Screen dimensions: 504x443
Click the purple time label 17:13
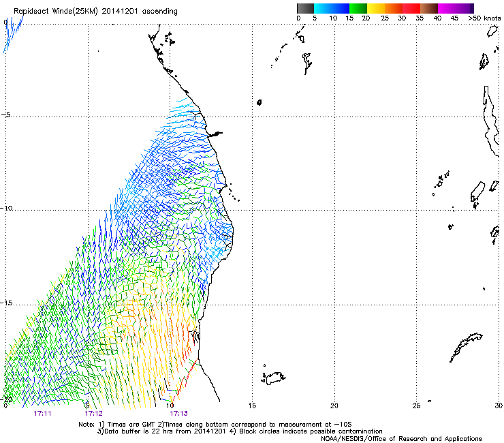click(x=178, y=413)
